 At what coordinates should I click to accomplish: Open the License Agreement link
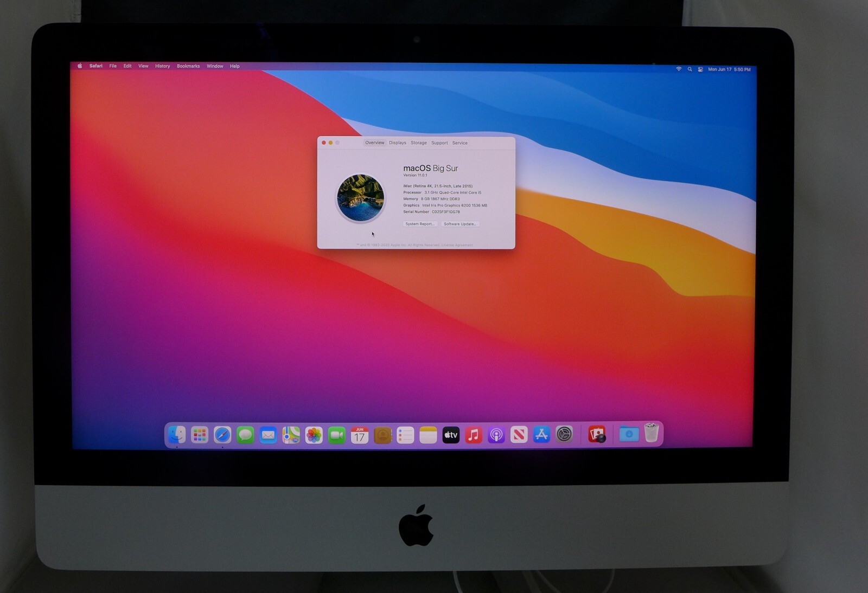pyautogui.click(x=457, y=245)
